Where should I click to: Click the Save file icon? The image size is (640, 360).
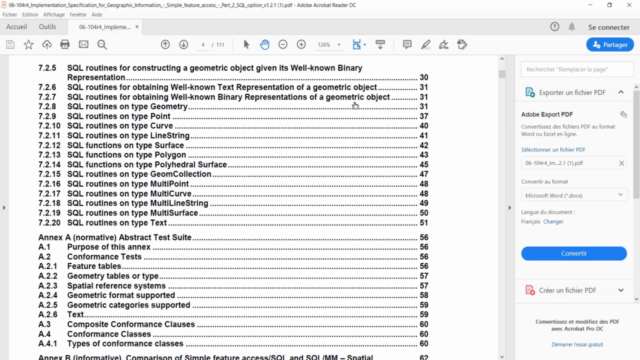(10, 44)
